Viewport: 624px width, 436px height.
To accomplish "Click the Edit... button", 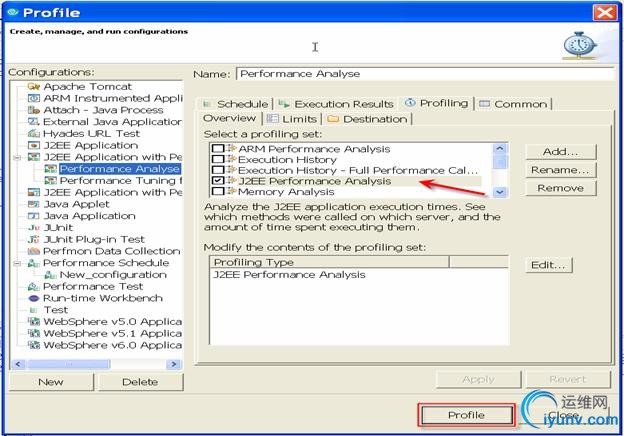I will point(548,265).
